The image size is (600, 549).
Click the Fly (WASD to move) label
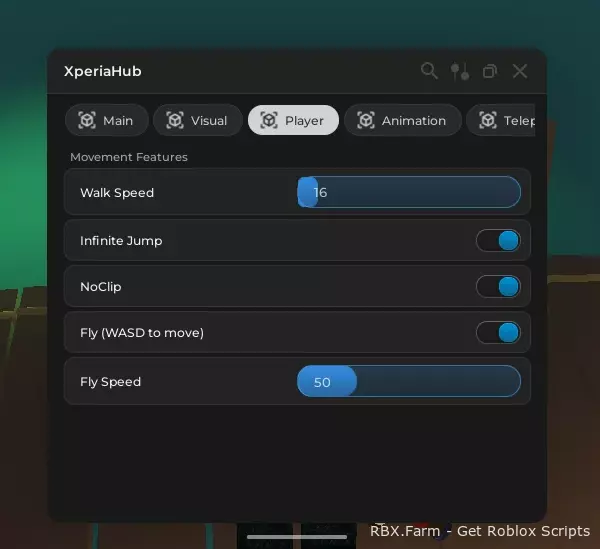142,332
